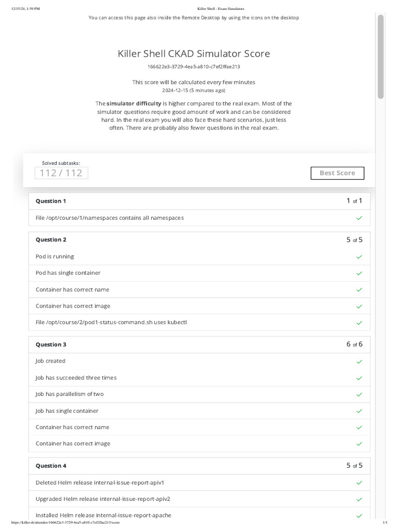Click the Killer Shell CKAD Simulator Score heading
This screenshot has width=399, height=532.
click(x=194, y=54)
